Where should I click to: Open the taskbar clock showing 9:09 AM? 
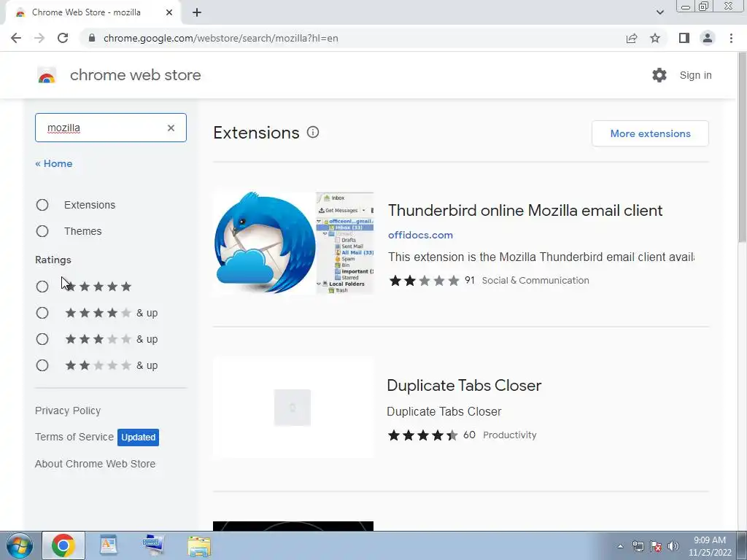point(710,546)
